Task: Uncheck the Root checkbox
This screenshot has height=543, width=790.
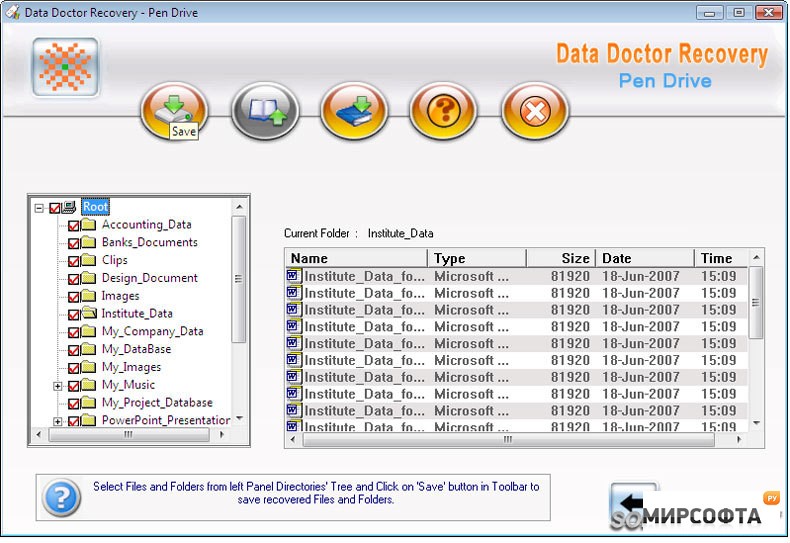Action: [x=55, y=208]
